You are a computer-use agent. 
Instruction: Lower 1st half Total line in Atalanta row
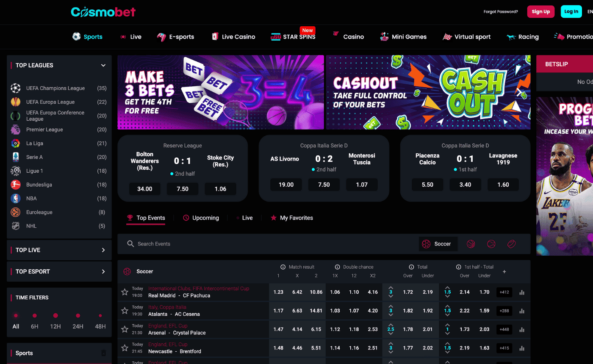tap(447, 315)
